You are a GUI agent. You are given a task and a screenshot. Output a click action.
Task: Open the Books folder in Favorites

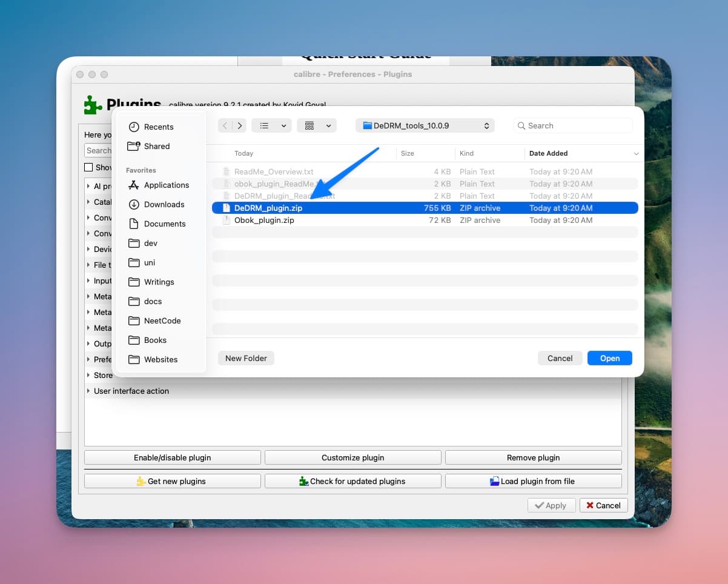pyautogui.click(x=154, y=340)
